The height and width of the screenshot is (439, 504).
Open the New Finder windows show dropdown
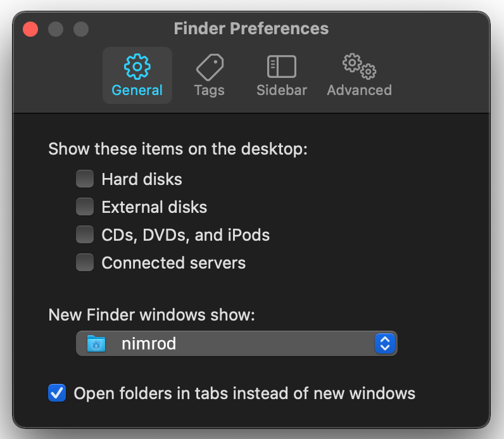click(x=236, y=343)
